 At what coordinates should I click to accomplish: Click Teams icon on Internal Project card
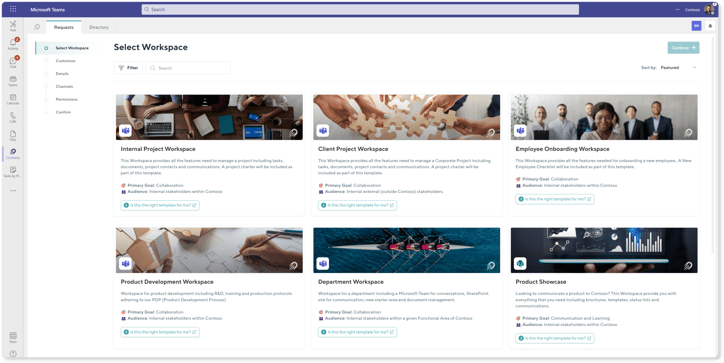pyautogui.click(x=125, y=131)
